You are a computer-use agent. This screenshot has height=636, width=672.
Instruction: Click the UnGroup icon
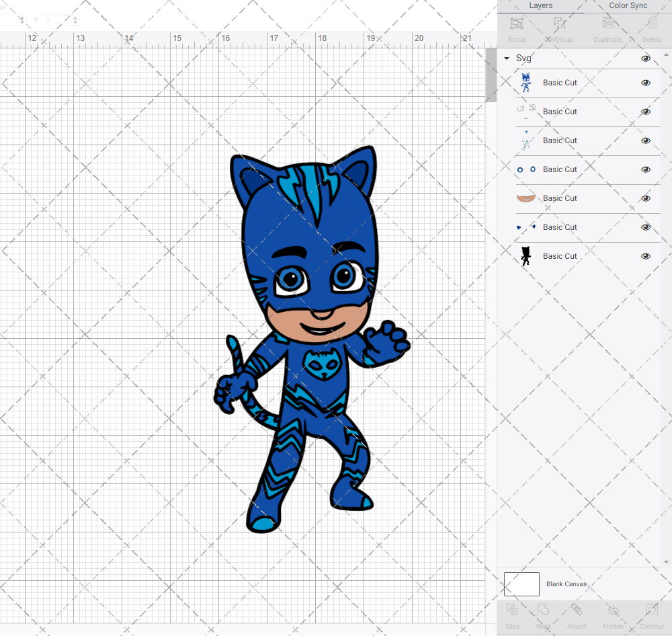pyautogui.click(x=559, y=23)
